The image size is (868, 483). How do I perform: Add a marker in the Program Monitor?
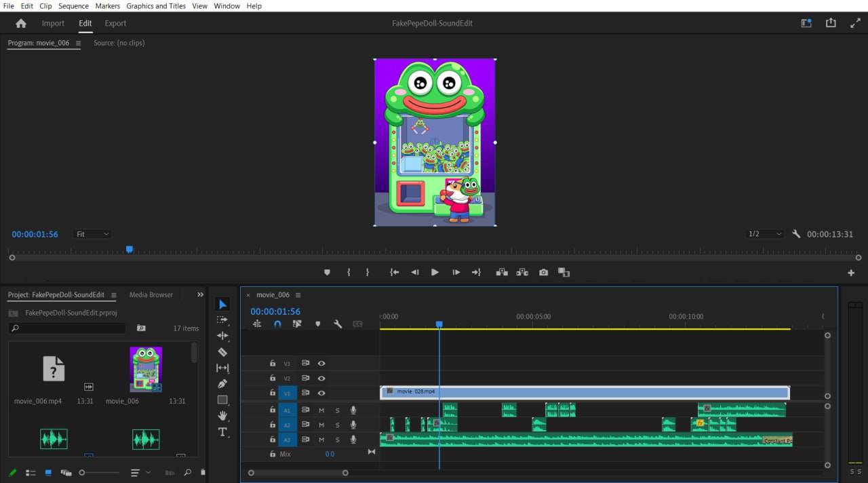[327, 272]
